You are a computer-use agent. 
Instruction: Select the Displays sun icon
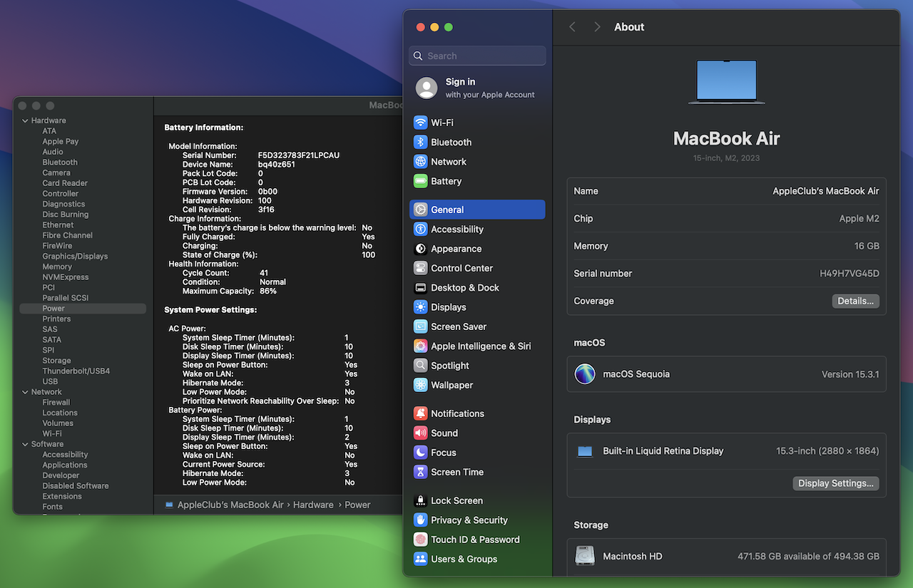pos(421,307)
